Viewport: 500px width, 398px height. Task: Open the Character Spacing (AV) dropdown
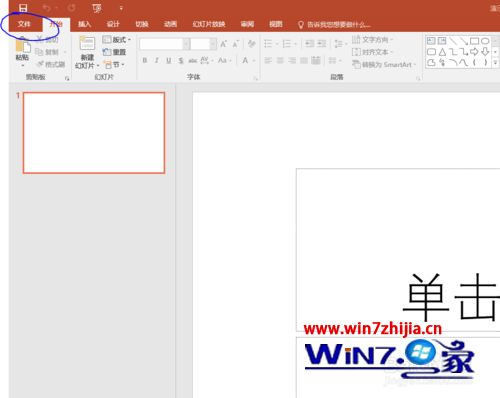[207, 60]
